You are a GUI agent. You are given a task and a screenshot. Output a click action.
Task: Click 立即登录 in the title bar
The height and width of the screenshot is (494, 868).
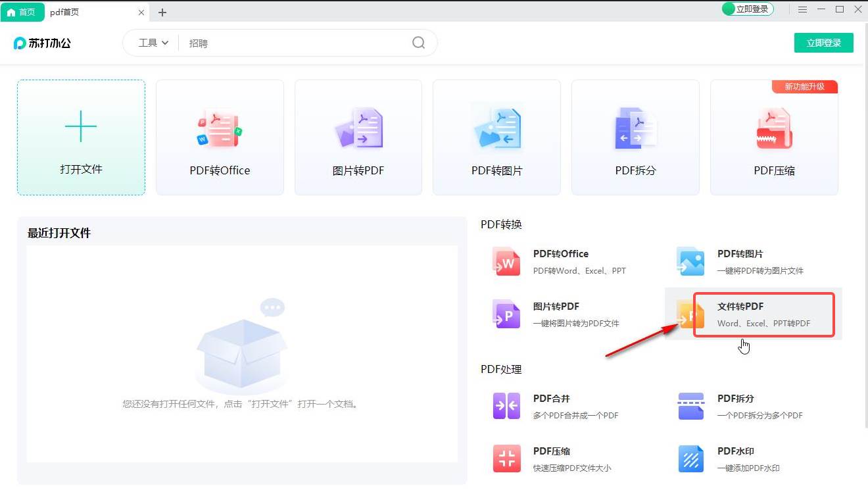(x=748, y=9)
